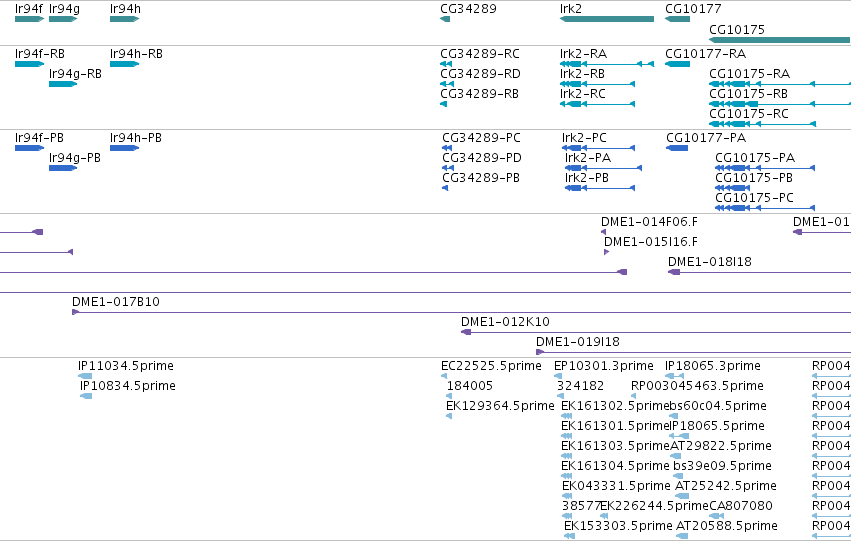Click the Ir94f-PB protein label
This screenshot has height=541, width=851.
click(x=39, y=138)
